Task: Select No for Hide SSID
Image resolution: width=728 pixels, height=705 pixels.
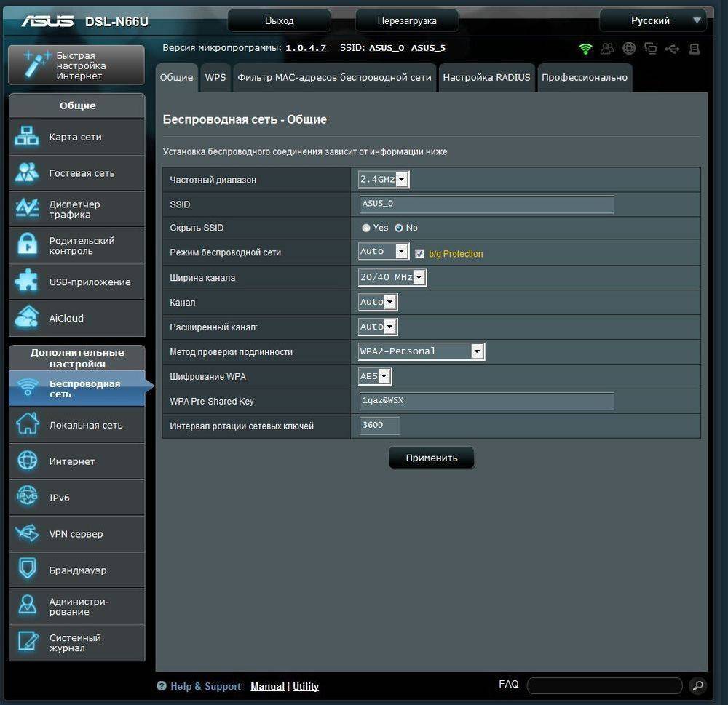Action: (x=399, y=228)
